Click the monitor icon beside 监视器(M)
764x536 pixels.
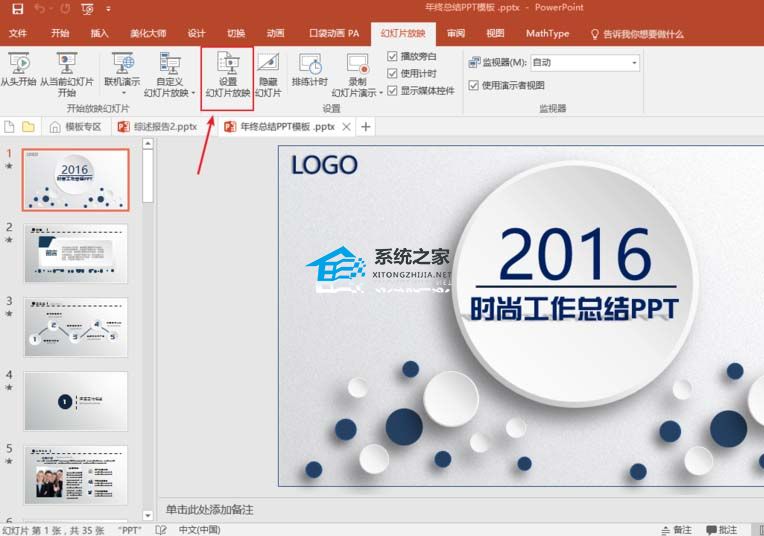[474, 62]
